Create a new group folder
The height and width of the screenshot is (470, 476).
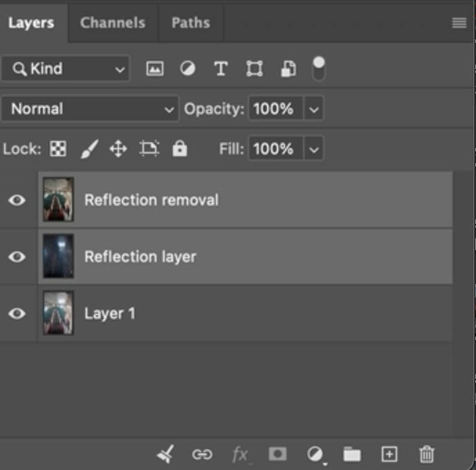[352, 454]
